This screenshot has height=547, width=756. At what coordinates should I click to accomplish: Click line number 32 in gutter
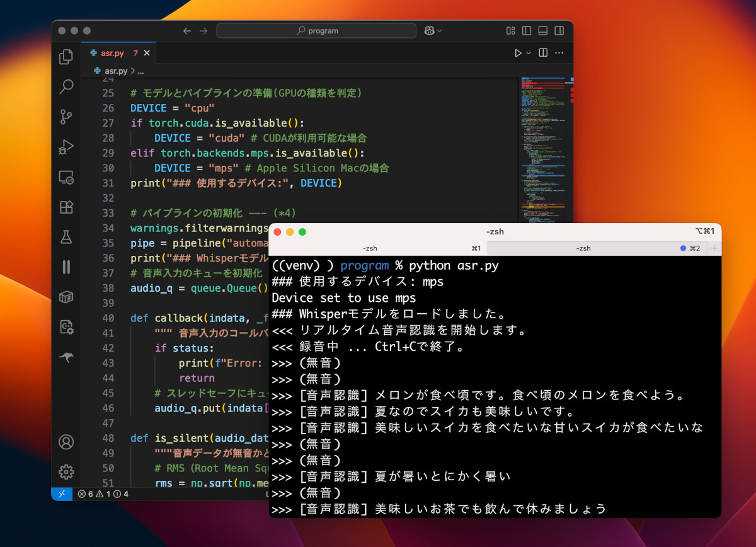coord(108,199)
